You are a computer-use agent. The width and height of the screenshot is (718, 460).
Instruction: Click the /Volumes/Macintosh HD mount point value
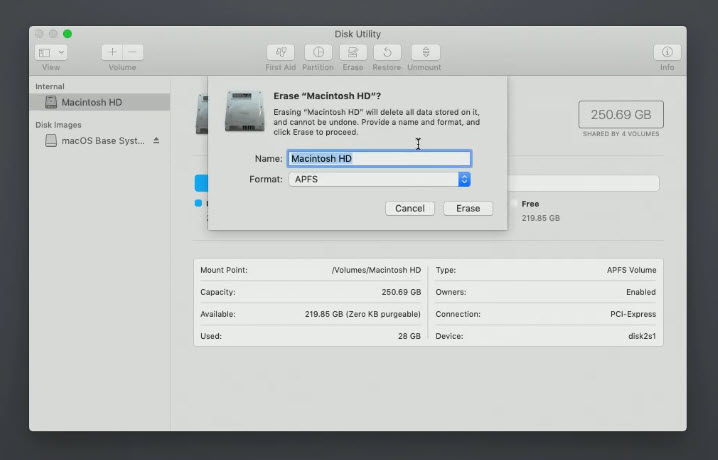tap(376, 270)
